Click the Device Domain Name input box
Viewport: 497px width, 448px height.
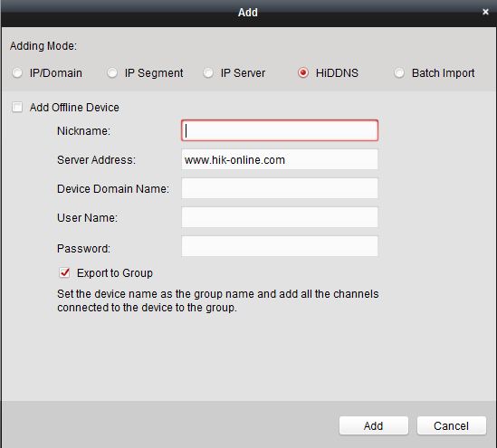[x=280, y=188]
